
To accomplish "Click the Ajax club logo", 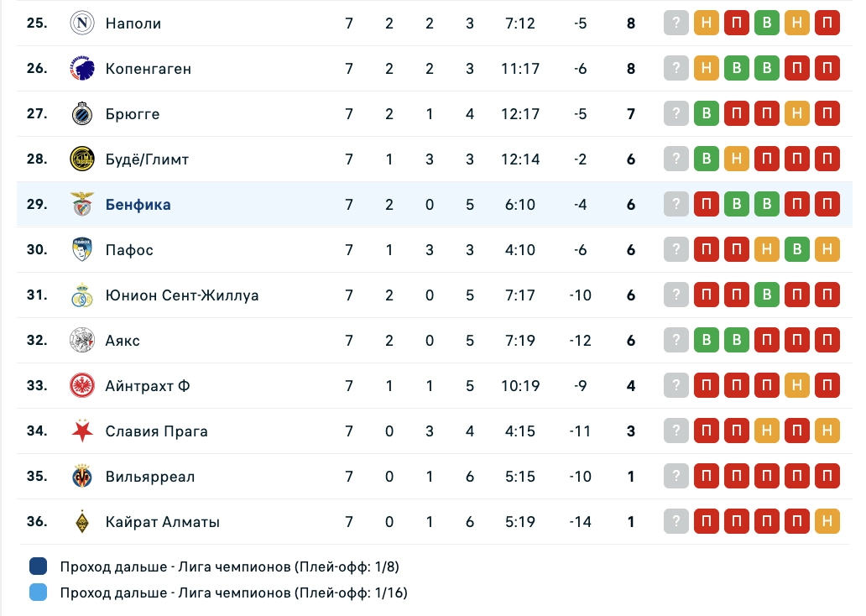I will 82,341.
